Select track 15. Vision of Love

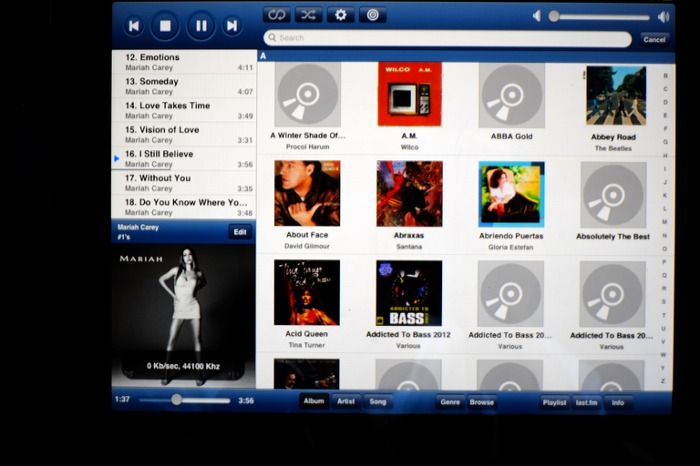click(x=184, y=134)
